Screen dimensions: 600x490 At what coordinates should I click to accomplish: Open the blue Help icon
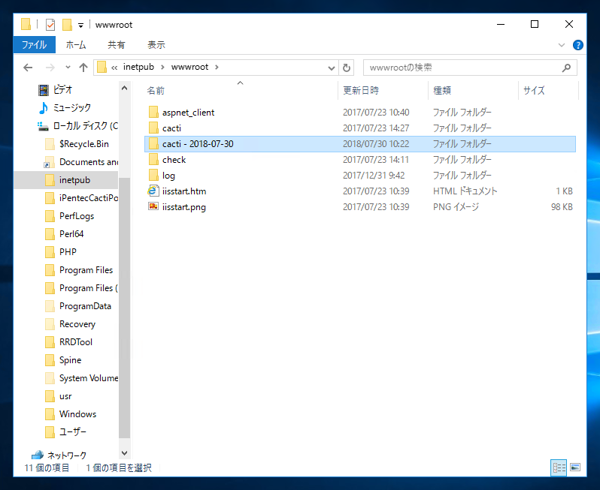tap(578, 45)
